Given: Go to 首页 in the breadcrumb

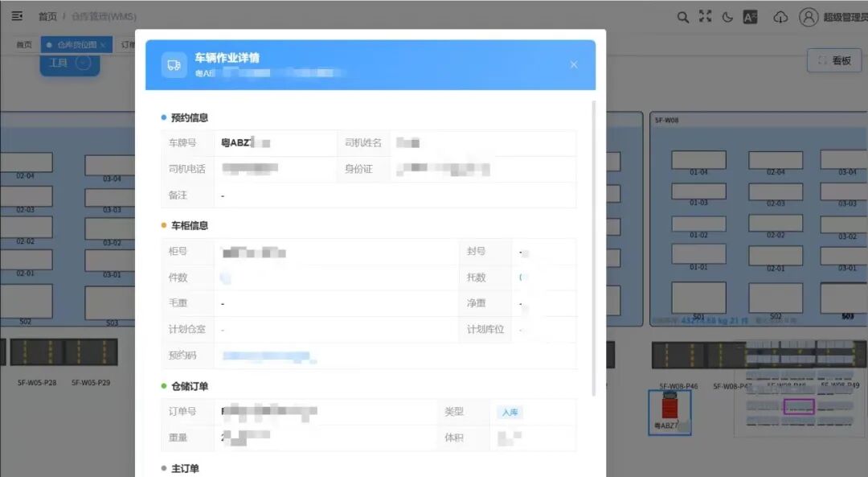Looking at the screenshot, I should point(47,17).
